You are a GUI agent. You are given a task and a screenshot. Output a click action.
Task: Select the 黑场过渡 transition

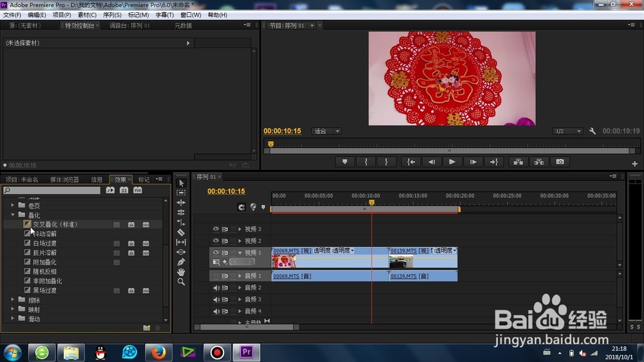45,291
